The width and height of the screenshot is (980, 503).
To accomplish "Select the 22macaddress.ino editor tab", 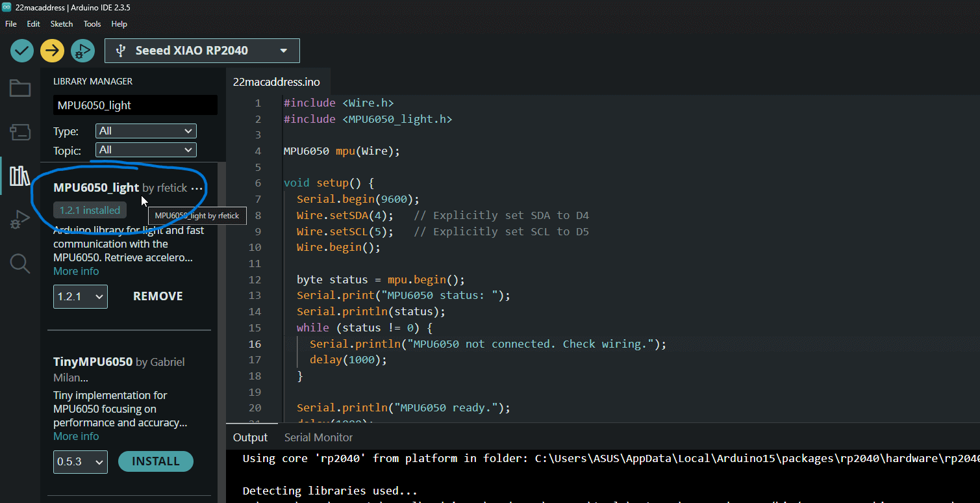I will click(277, 82).
